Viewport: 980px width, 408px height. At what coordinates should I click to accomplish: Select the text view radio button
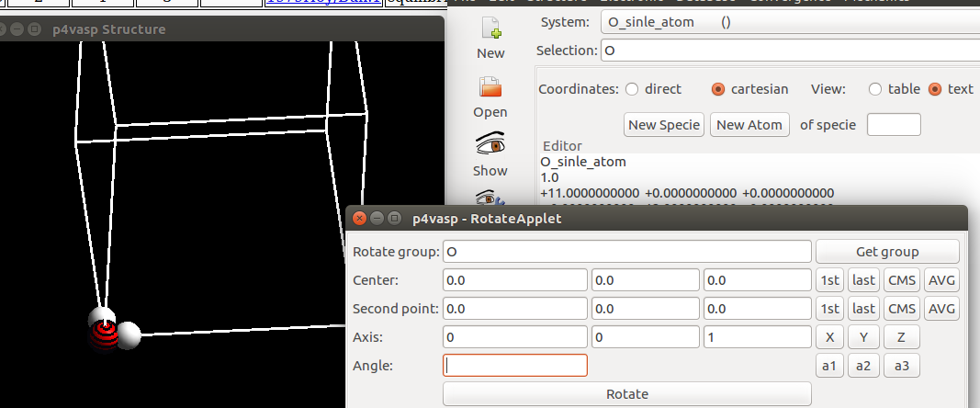click(x=935, y=89)
